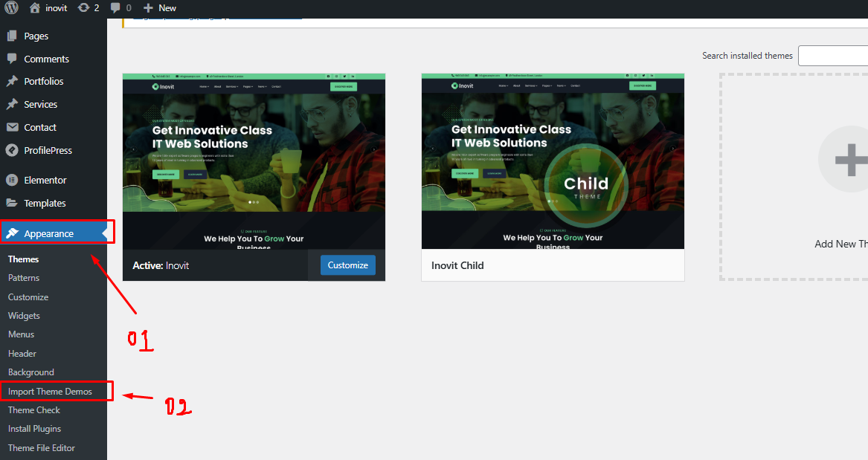
Task: Open the Theme File Editor submenu
Action: click(42, 448)
